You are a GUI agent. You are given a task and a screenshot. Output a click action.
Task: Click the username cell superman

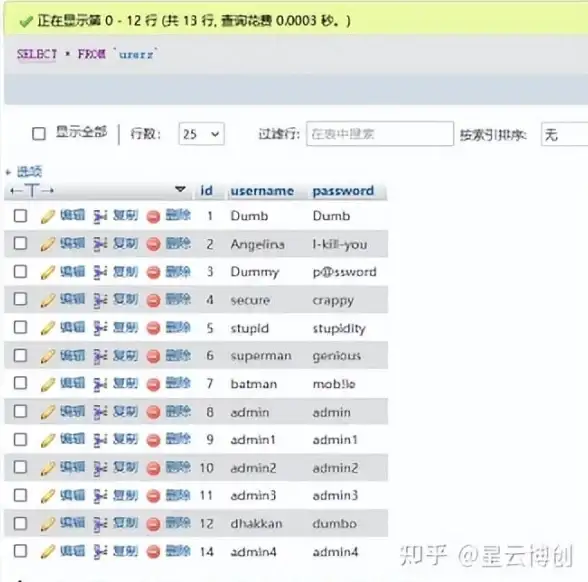[x=261, y=356]
